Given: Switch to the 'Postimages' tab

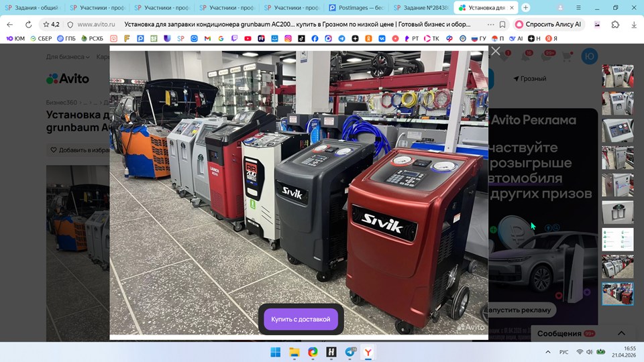Looking at the screenshot, I should (x=357, y=8).
